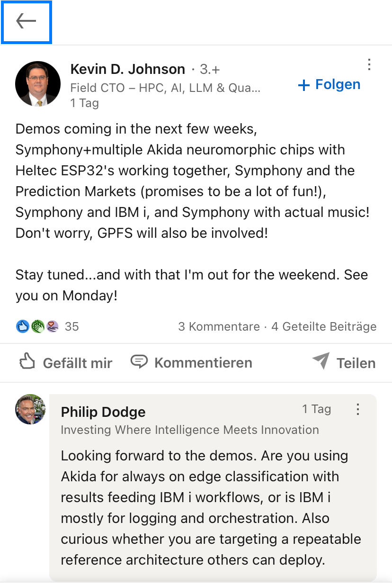Click the Teilen paper plane icon
Viewport: 392px width, 585px height.
click(x=321, y=362)
